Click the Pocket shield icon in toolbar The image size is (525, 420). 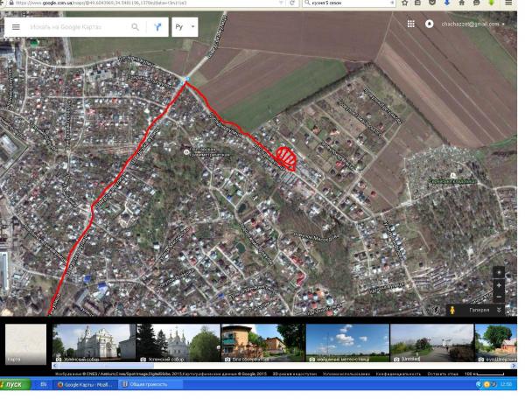432,3
